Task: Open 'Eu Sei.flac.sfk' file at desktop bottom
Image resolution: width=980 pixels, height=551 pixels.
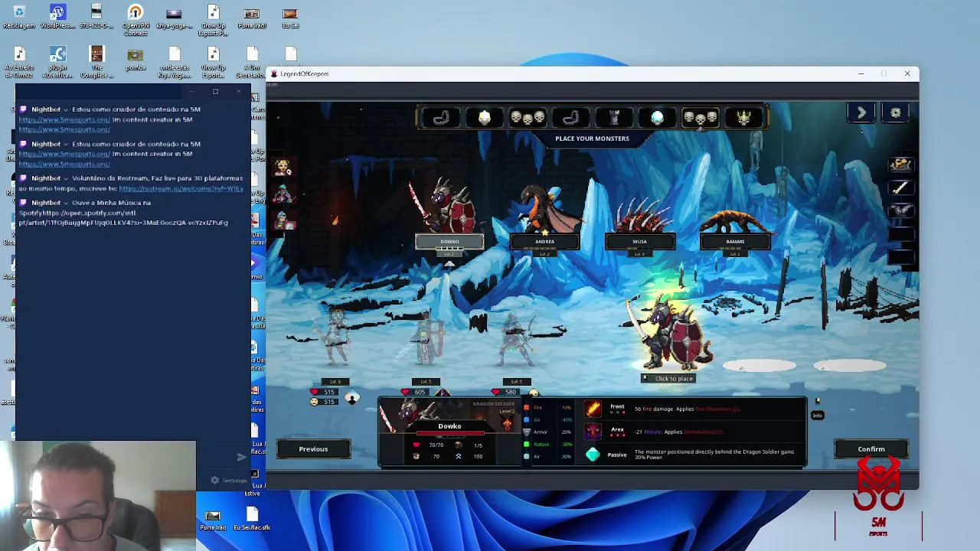Action: 252,518
